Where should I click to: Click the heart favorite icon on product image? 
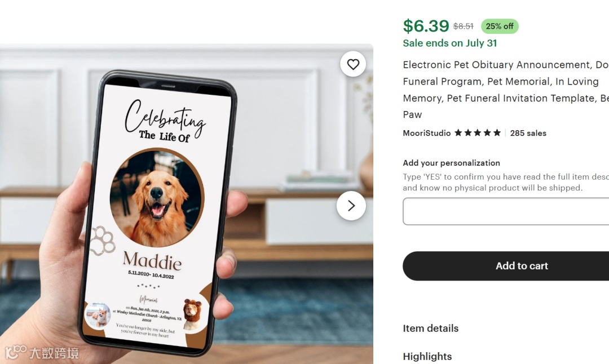pyautogui.click(x=352, y=64)
